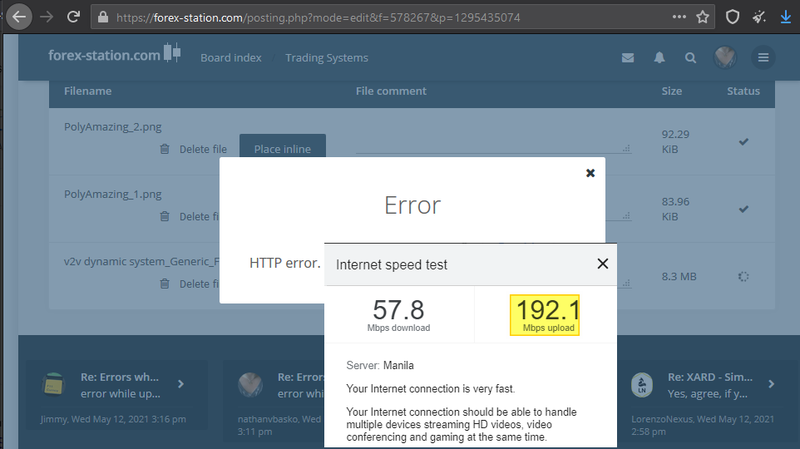Click the 92.29 KiB size value
The width and height of the screenshot is (800, 449).
click(675, 142)
